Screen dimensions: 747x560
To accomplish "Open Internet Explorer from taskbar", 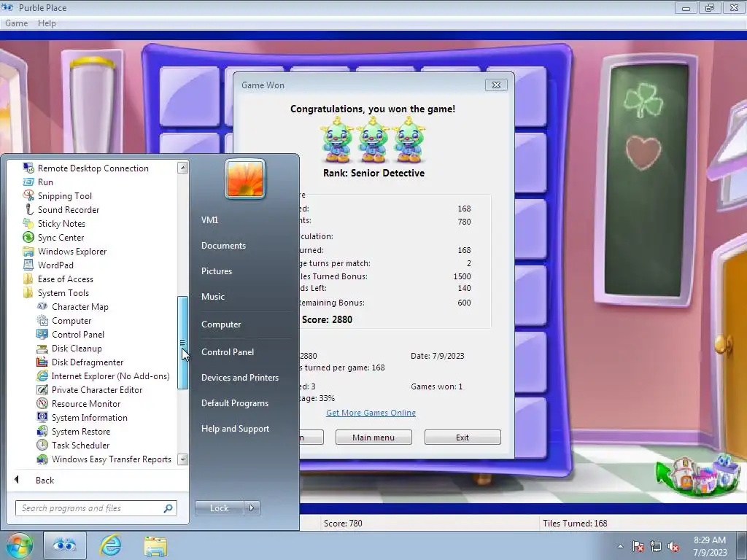I will pos(111,545).
